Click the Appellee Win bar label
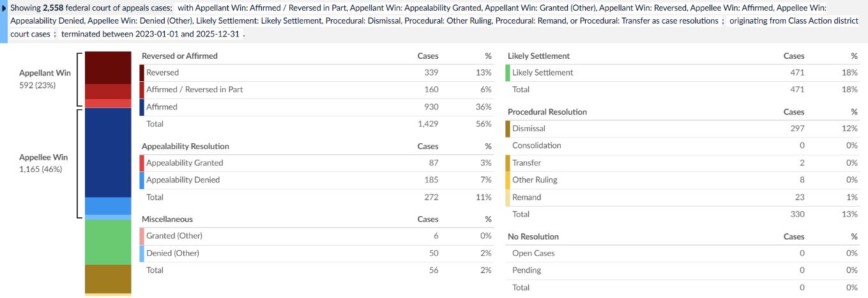868x298 pixels. (x=43, y=157)
